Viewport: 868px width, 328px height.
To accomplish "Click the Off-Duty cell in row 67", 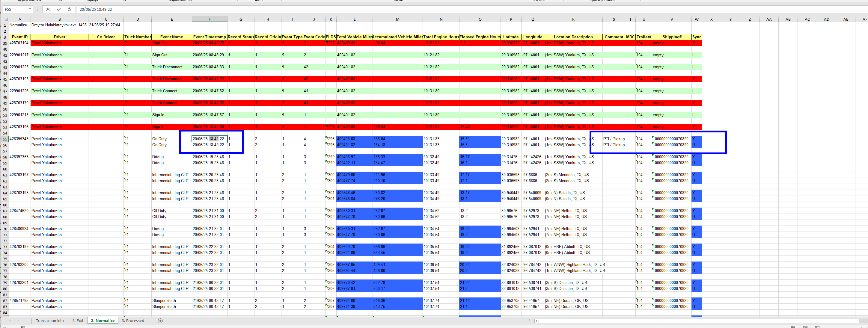I will tap(171, 211).
